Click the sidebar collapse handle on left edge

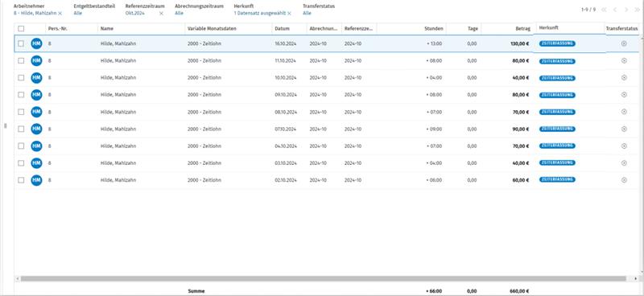pyautogui.click(x=6, y=125)
